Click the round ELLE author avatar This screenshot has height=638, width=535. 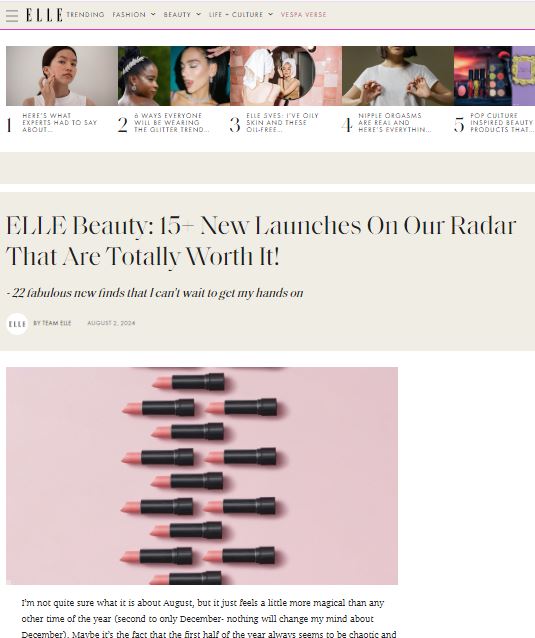[x=17, y=324]
